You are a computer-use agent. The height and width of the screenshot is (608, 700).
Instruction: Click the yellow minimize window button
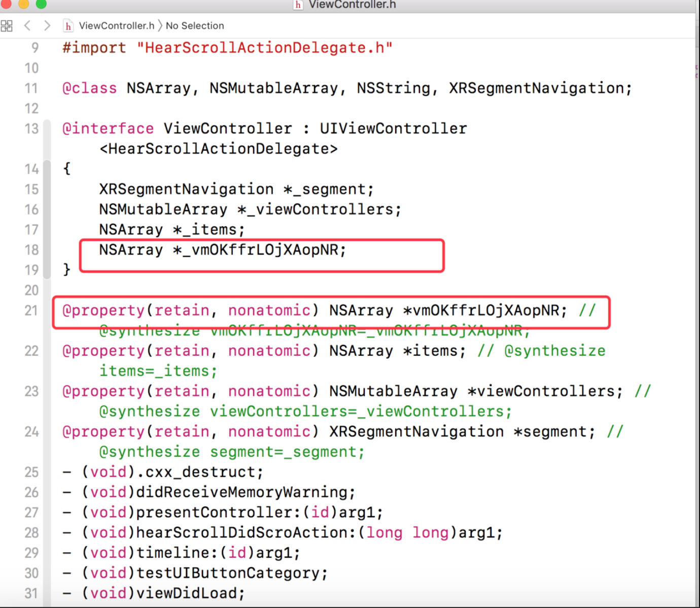(x=24, y=4)
